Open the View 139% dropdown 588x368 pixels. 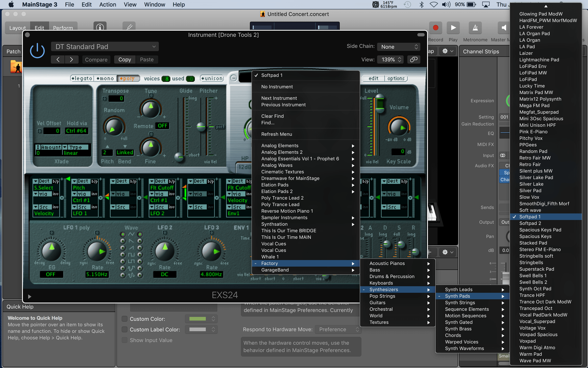pyautogui.click(x=390, y=59)
